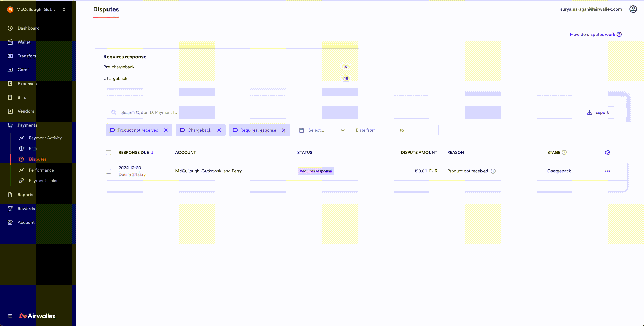Toggle the select-all checkbox in table header
This screenshot has width=644, height=326.
109,152
